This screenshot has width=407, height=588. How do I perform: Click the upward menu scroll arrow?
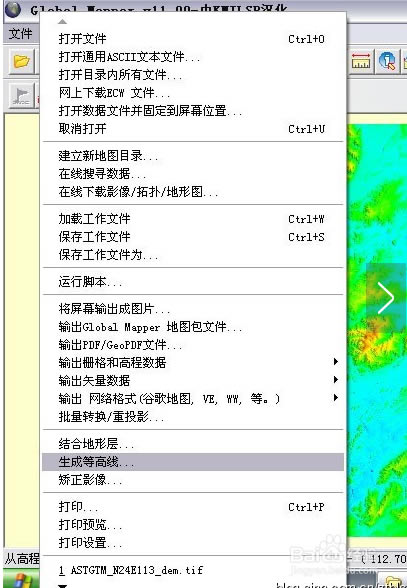[62, 22]
